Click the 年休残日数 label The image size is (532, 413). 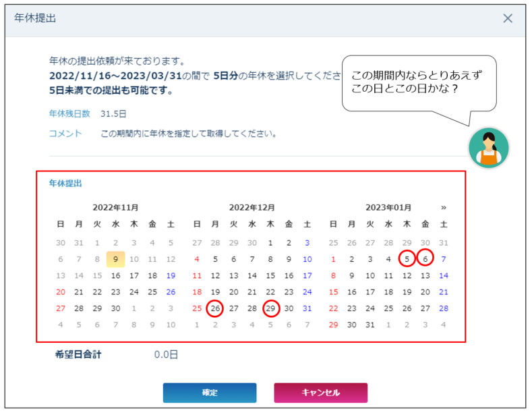click(69, 114)
